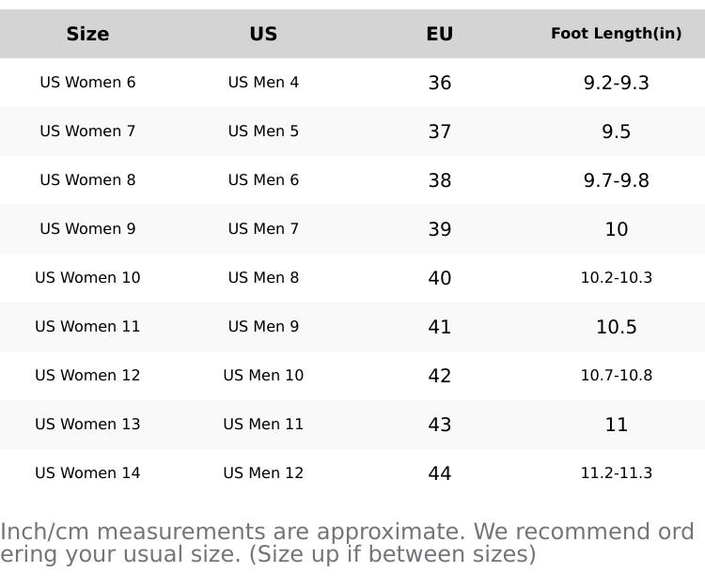Click EU size 44
This screenshot has height=588, width=705.
[x=439, y=473]
